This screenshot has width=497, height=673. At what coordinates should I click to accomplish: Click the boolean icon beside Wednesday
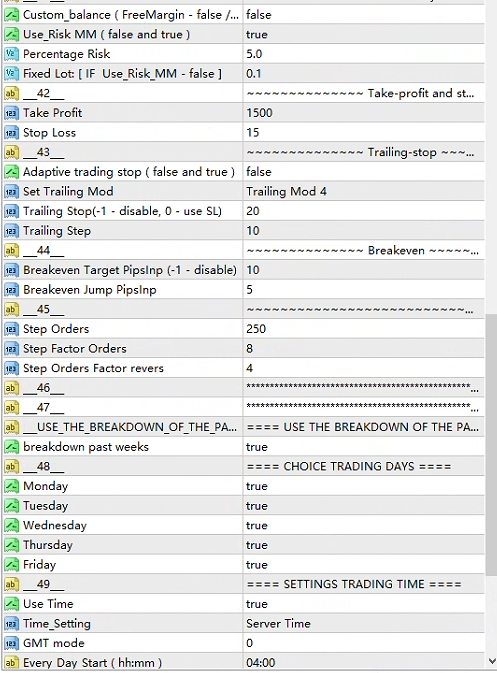coord(12,526)
